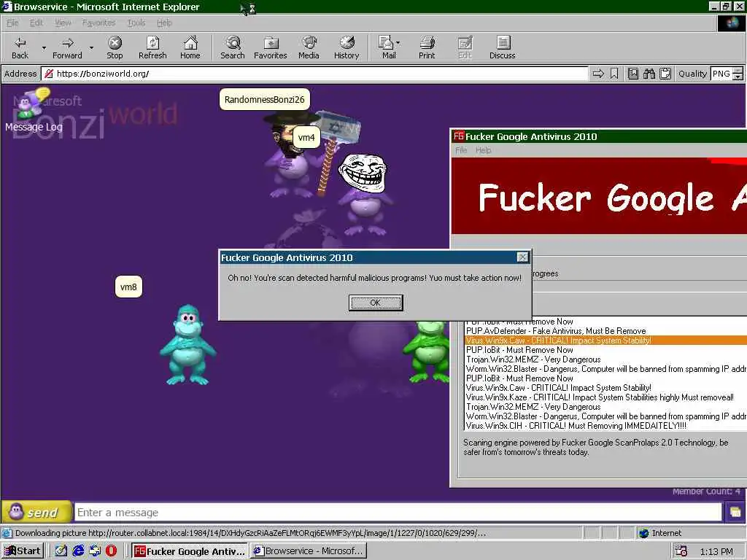
Task: Close the antivirus alert dialog with X
Action: coord(522,257)
